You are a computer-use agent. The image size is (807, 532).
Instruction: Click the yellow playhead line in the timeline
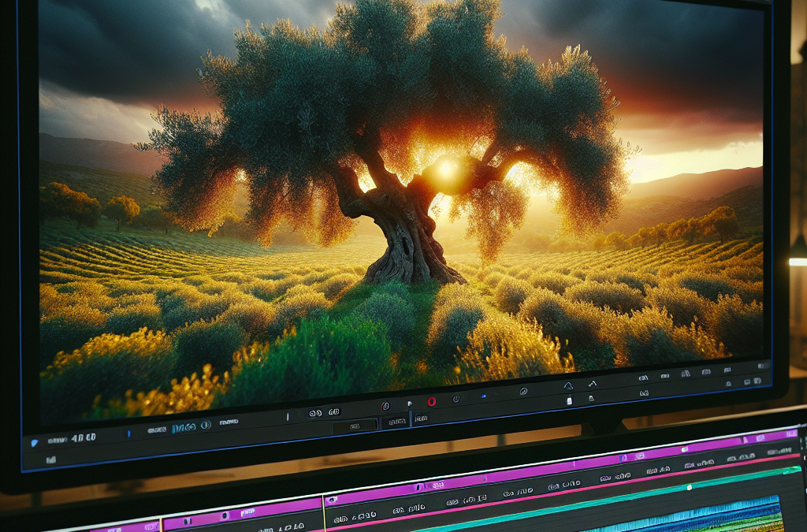tap(324, 513)
